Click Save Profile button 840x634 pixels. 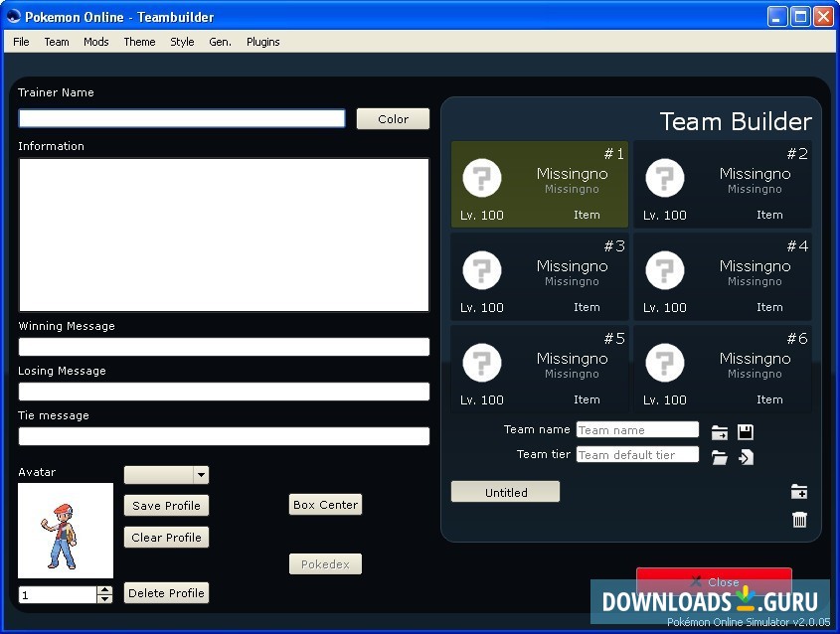166,506
